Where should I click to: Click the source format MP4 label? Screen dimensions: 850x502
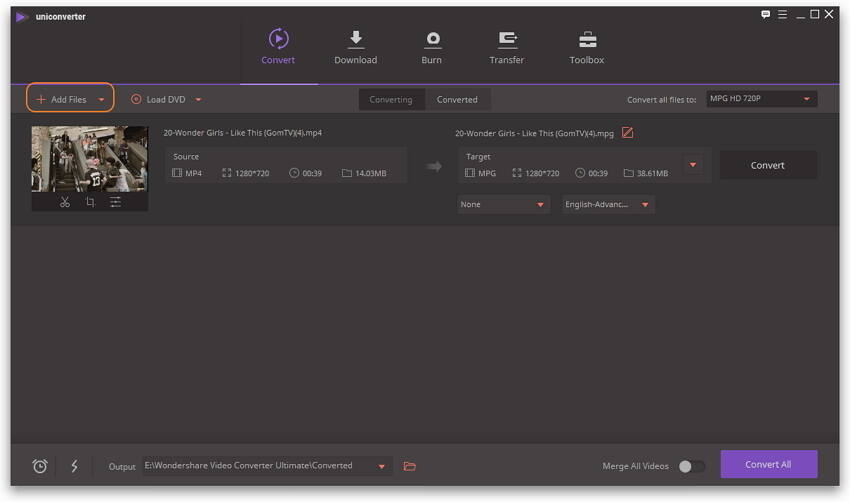pos(194,173)
